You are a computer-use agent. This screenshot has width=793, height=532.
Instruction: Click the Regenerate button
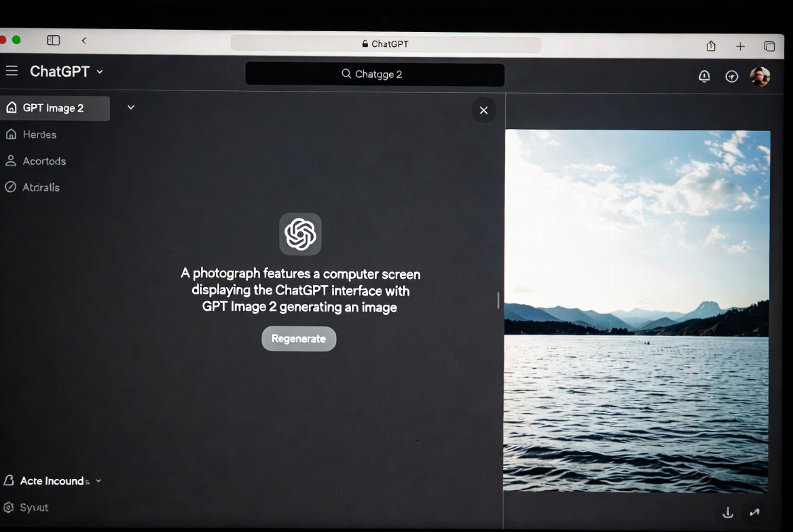299,339
